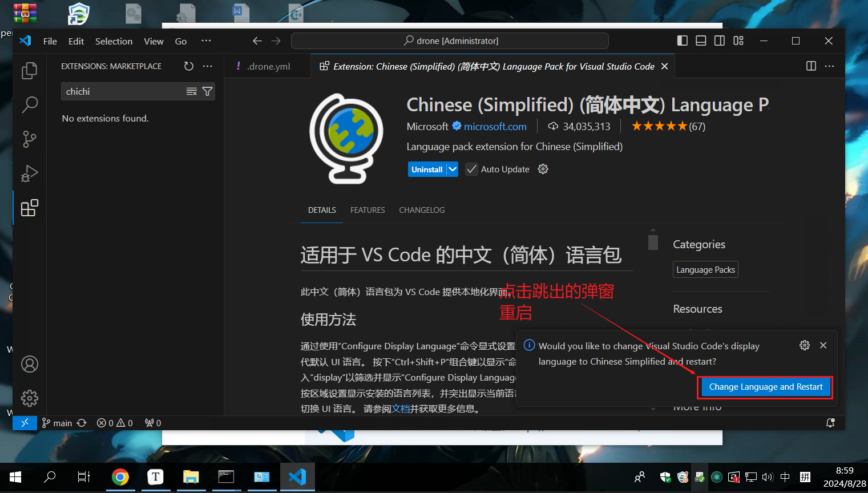Toggle the Auto Update checkbox
Viewport: 868px width, 493px height.
(x=471, y=169)
